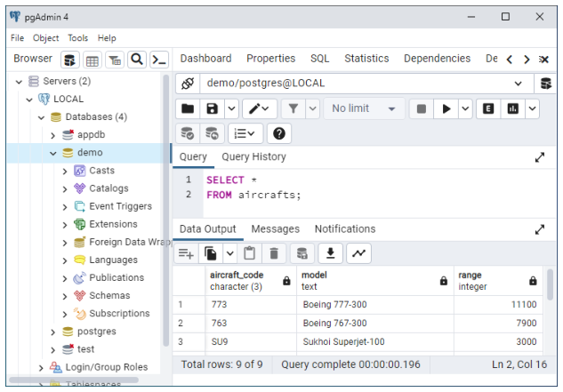Click the Filtered Rows icon in Browser toolbar
This screenshot has height=392, width=563.
point(115,60)
